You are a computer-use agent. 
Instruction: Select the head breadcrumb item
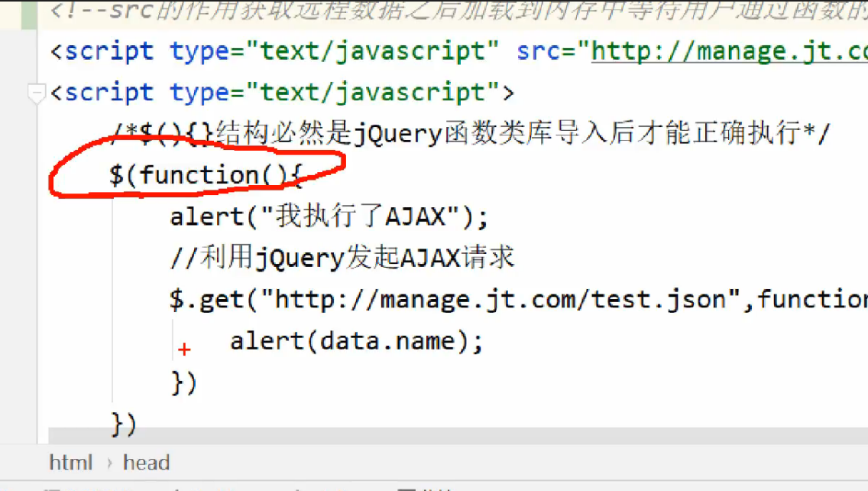pos(146,462)
